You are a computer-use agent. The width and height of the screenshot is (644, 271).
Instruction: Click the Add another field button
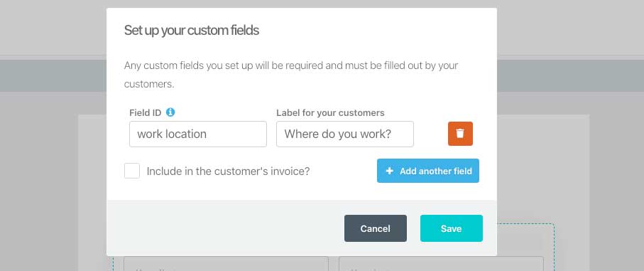tap(428, 171)
